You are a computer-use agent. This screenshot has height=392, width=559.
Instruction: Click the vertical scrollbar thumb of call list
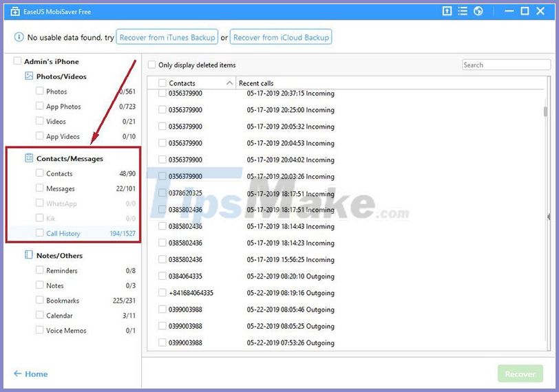tap(545, 111)
